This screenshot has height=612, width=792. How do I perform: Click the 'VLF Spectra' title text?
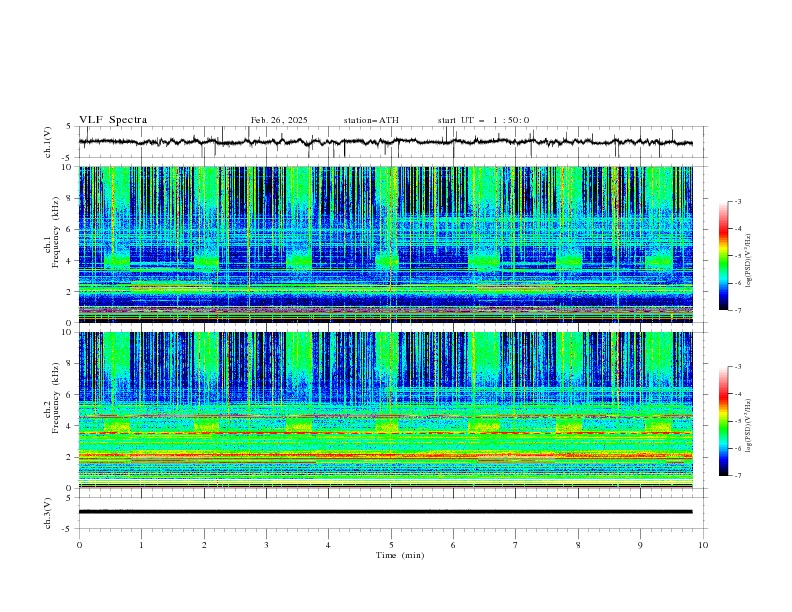[x=113, y=120]
